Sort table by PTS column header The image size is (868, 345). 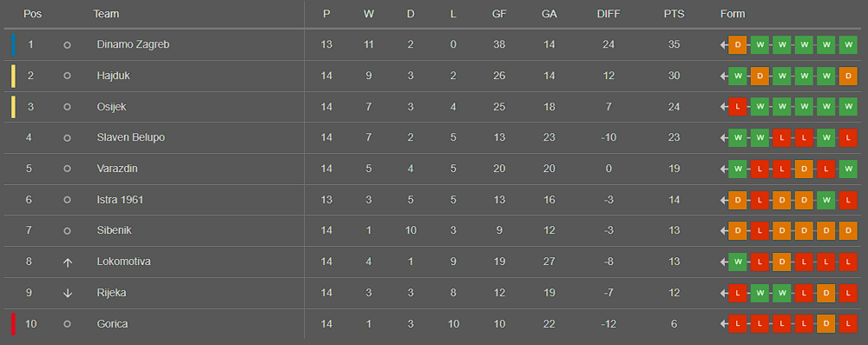(674, 15)
